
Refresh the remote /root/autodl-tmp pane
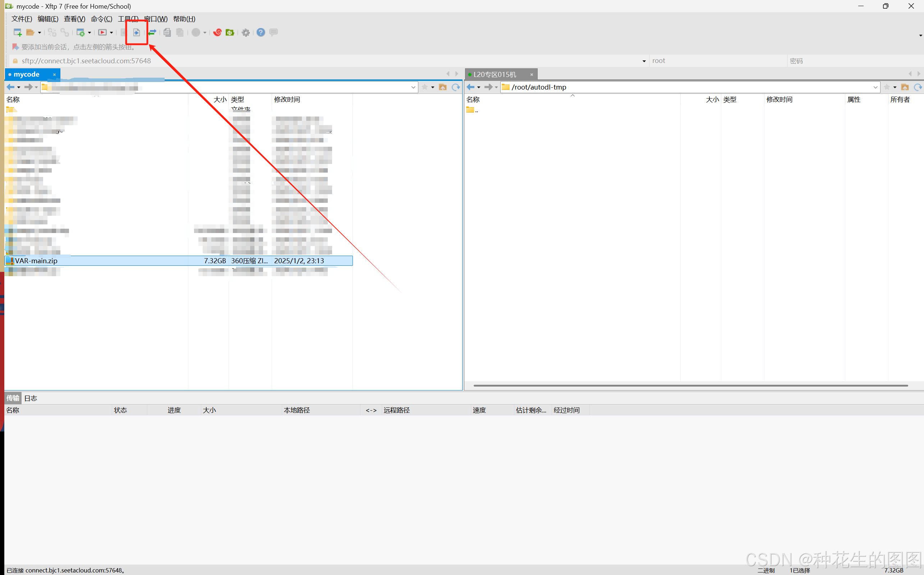(918, 87)
